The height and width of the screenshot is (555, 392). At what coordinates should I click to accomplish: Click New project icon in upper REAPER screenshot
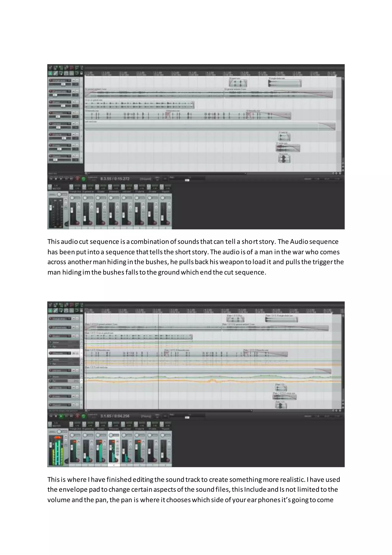[x=50, y=68]
